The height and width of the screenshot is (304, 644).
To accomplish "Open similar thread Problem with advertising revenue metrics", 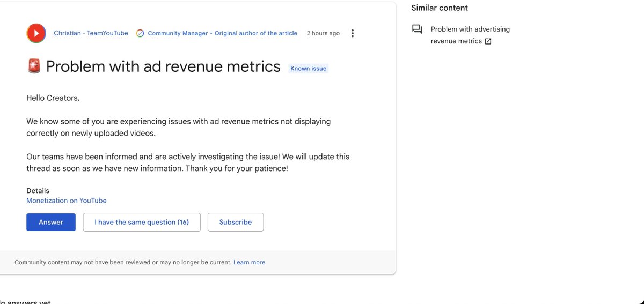I will click(470, 35).
